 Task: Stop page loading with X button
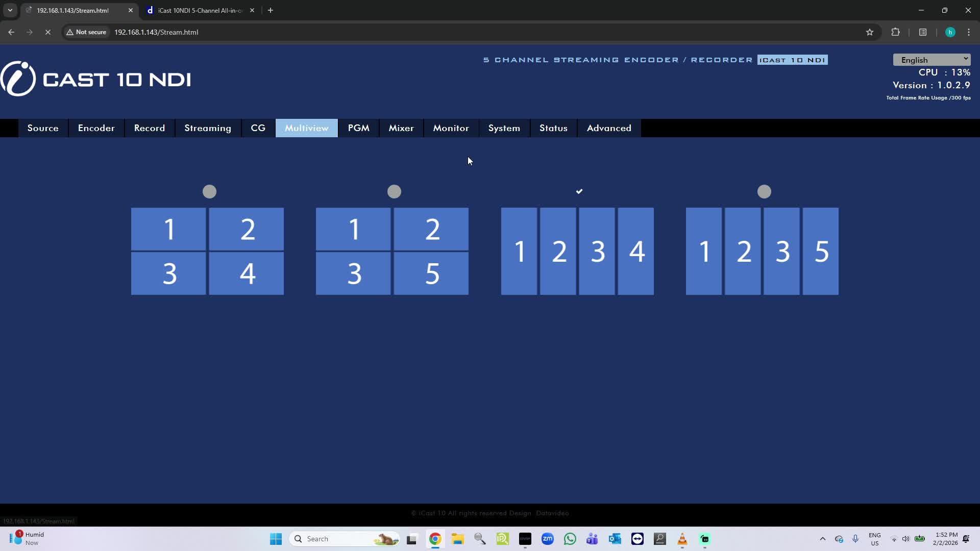[x=47, y=32]
